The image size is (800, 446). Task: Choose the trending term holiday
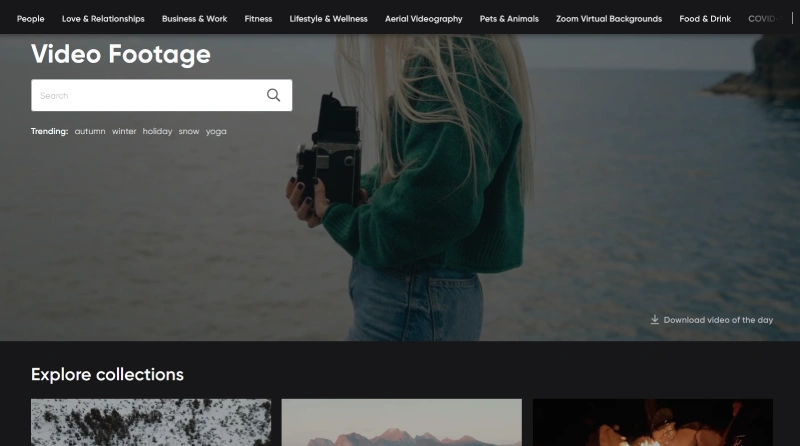coord(157,131)
